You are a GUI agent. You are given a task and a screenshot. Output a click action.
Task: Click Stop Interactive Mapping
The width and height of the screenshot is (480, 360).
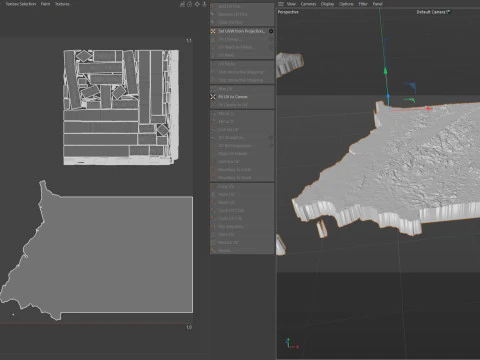pos(242,80)
